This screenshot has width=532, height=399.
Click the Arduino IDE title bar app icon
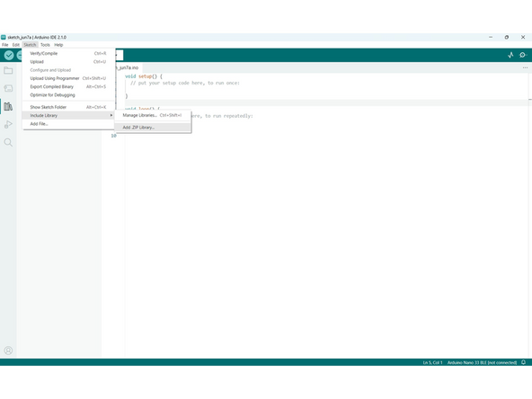(4, 38)
